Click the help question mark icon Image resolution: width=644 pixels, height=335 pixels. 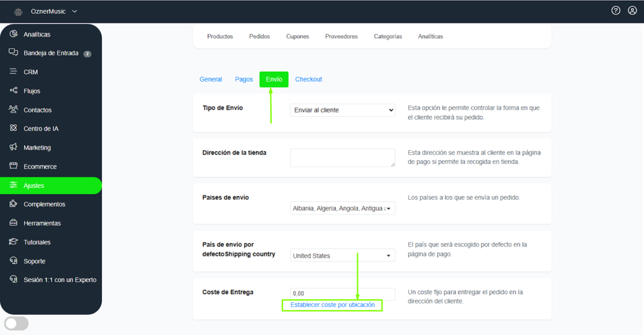616,11
